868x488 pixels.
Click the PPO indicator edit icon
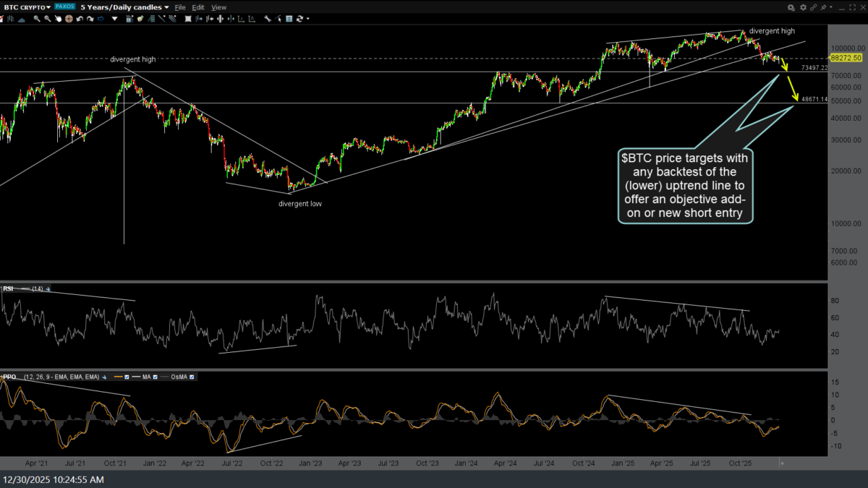pos(103,377)
